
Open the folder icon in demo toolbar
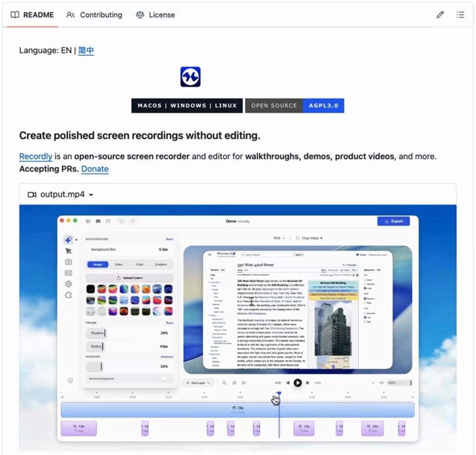coord(88,221)
